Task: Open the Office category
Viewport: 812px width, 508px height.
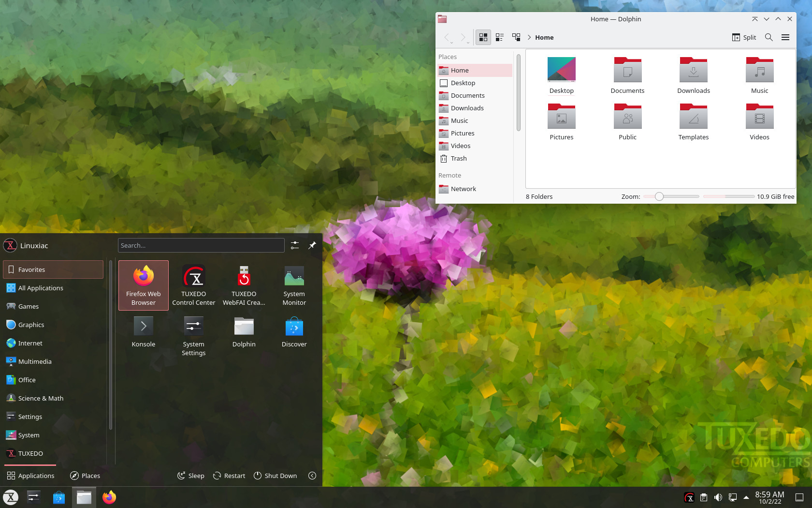Action: coord(53,380)
